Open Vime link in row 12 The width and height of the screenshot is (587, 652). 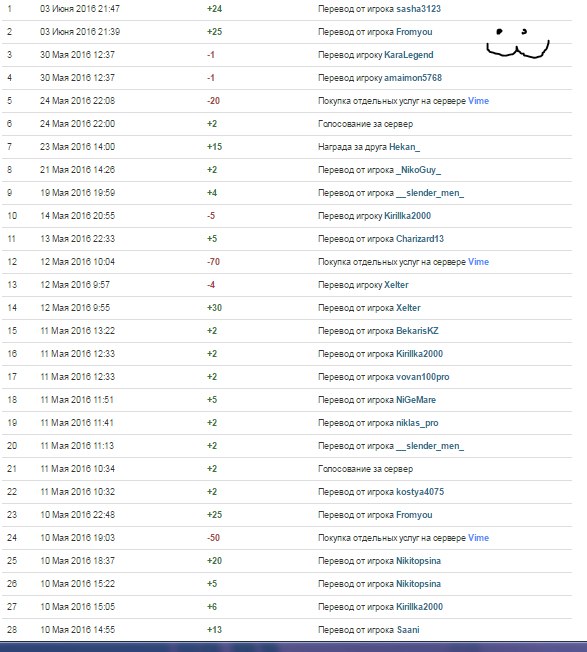(x=478, y=262)
